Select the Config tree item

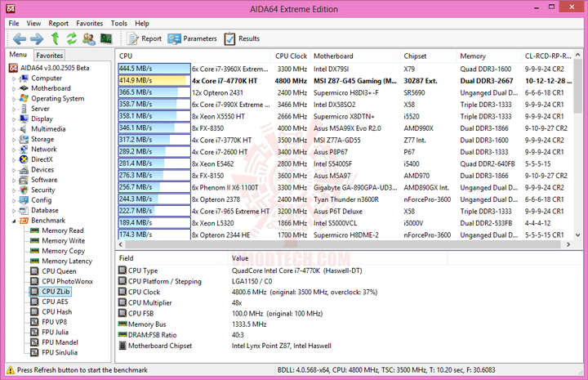[x=41, y=200]
